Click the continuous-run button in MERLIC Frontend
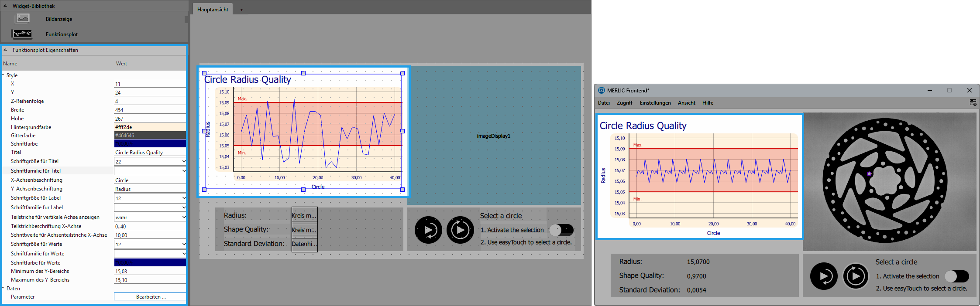The image size is (980, 306). [x=856, y=276]
